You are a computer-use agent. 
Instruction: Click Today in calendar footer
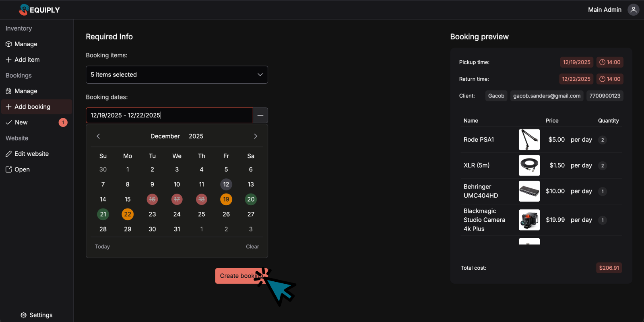point(102,246)
